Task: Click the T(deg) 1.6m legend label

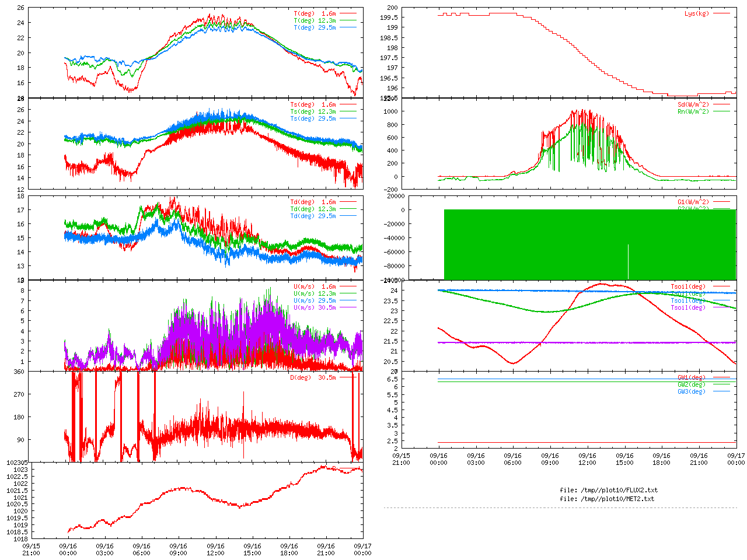Action: point(315,13)
